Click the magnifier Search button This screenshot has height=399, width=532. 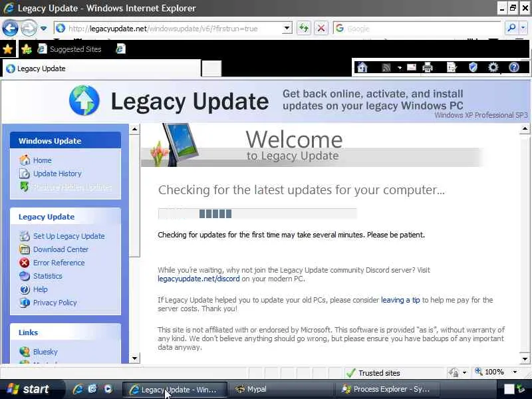click(511, 28)
